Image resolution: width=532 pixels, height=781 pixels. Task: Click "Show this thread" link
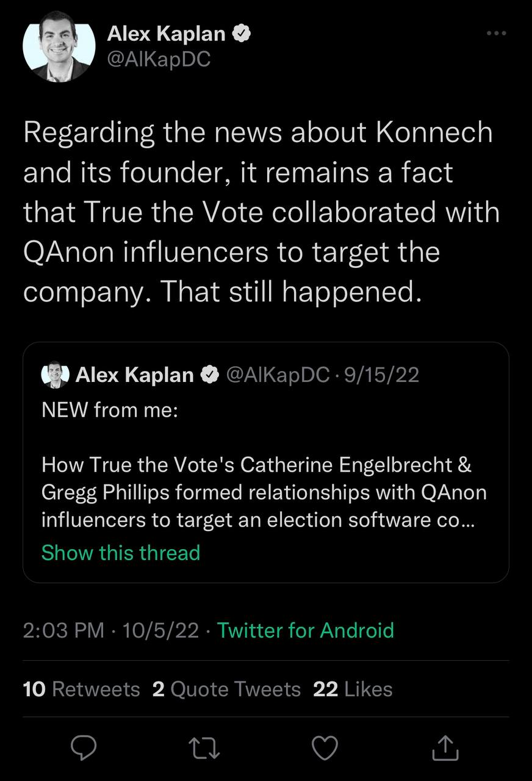click(x=121, y=553)
